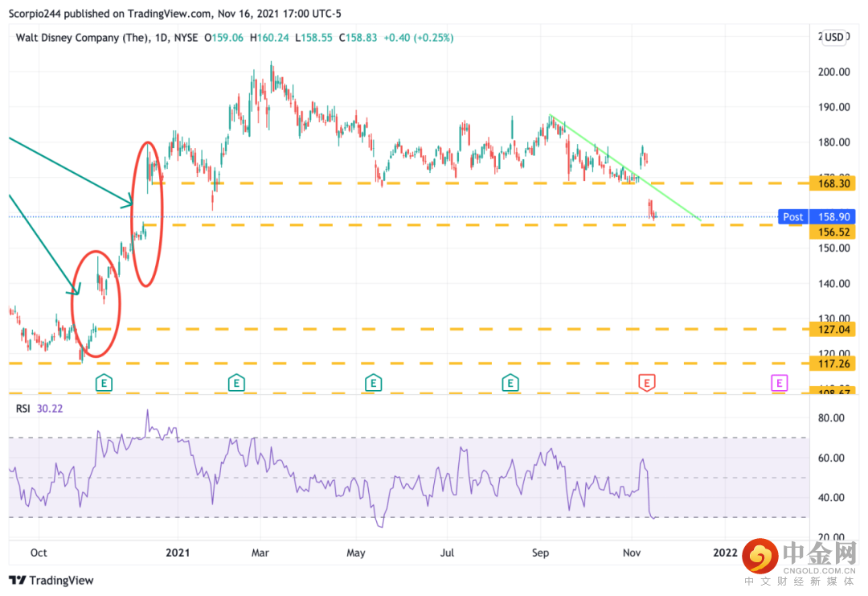Click the RSI 40.00 axis label

coord(831,498)
